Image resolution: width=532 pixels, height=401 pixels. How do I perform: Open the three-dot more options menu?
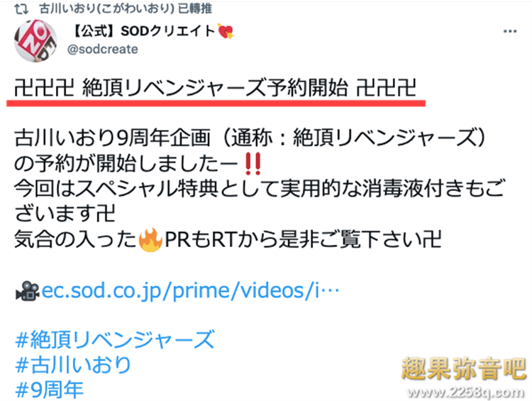[x=510, y=31]
